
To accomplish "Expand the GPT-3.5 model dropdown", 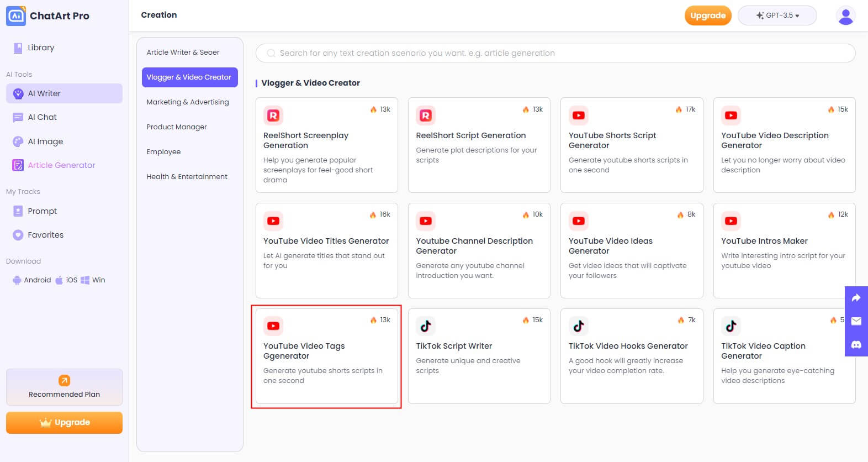I will (777, 15).
